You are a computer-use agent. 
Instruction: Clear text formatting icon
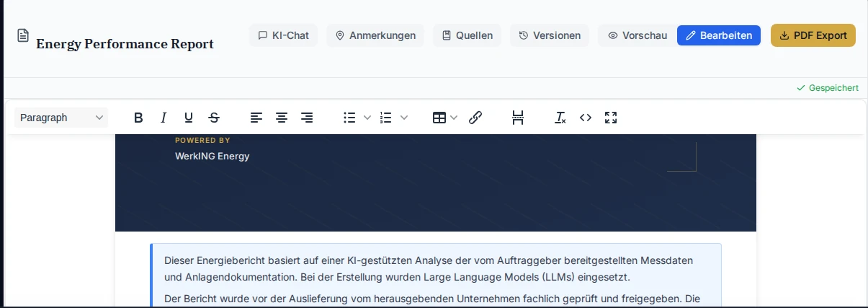pyautogui.click(x=560, y=118)
